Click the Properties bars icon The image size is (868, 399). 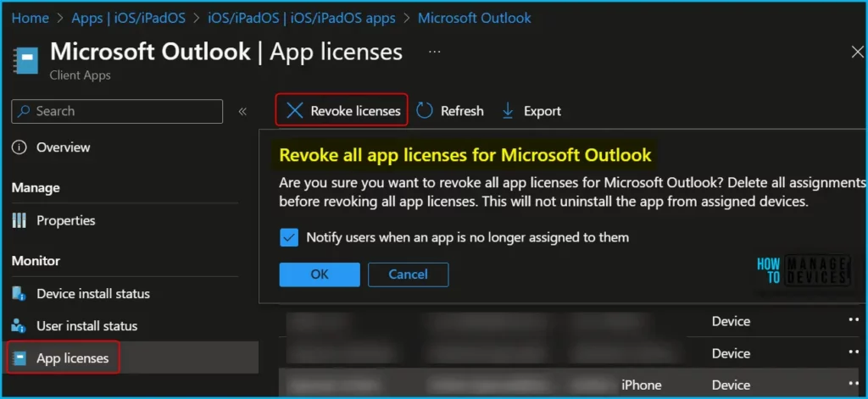pos(19,220)
